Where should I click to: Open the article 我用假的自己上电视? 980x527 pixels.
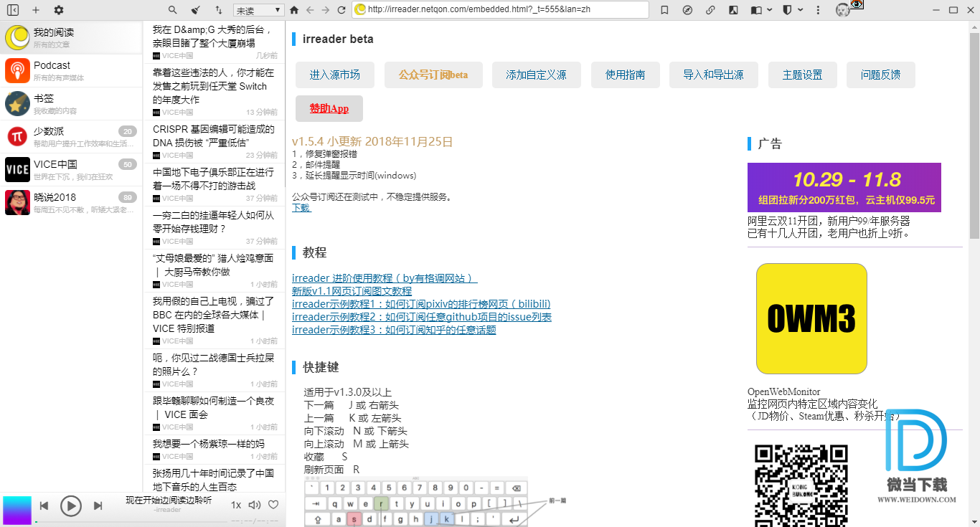(215, 321)
